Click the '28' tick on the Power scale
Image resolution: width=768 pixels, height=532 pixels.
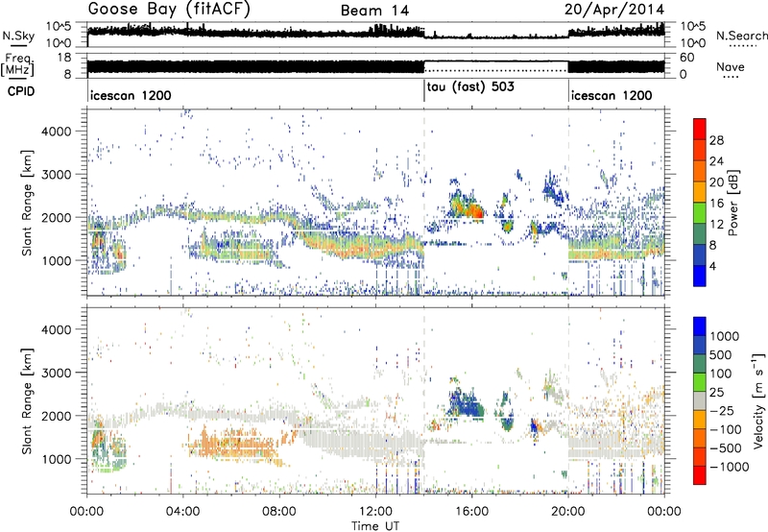(x=716, y=140)
